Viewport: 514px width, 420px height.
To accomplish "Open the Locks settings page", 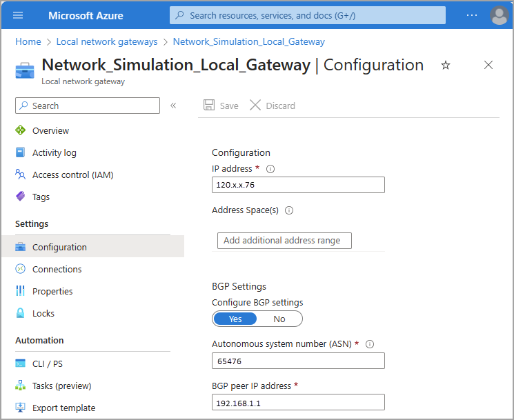I will coord(43,313).
